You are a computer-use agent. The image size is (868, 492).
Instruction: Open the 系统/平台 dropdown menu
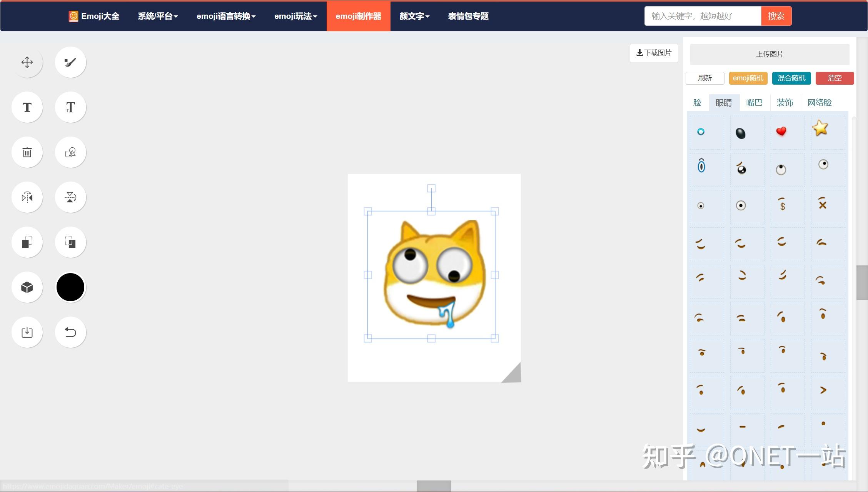(157, 16)
